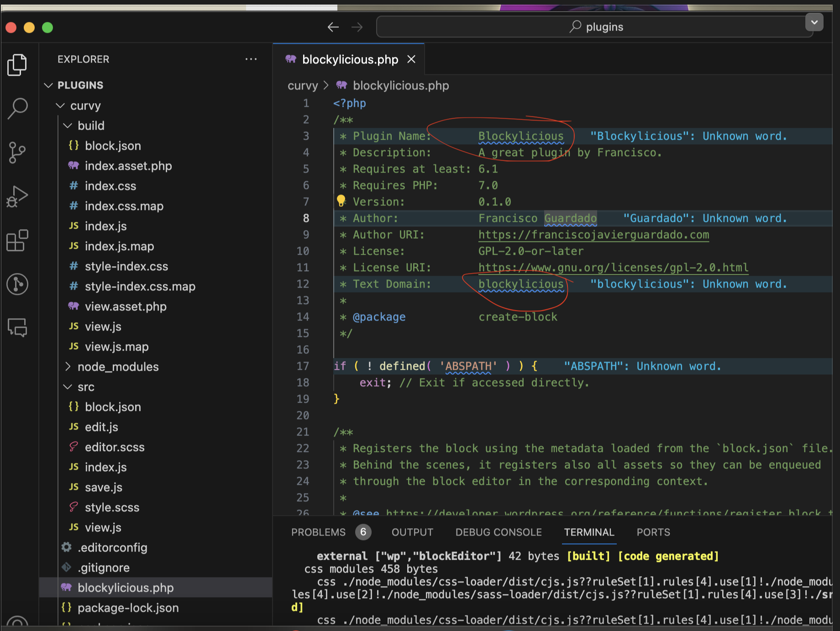Click the underlined word Guardado on line 8
The height and width of the screenshot is (631, 840).
[571, 218]
